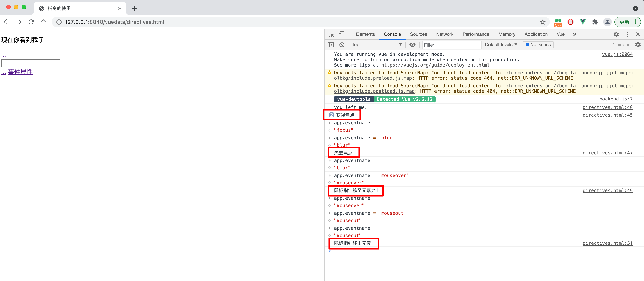Toggle the console sidebar panel icon
The width and height of the screenshot is (644, 281).
pos(331,45)
